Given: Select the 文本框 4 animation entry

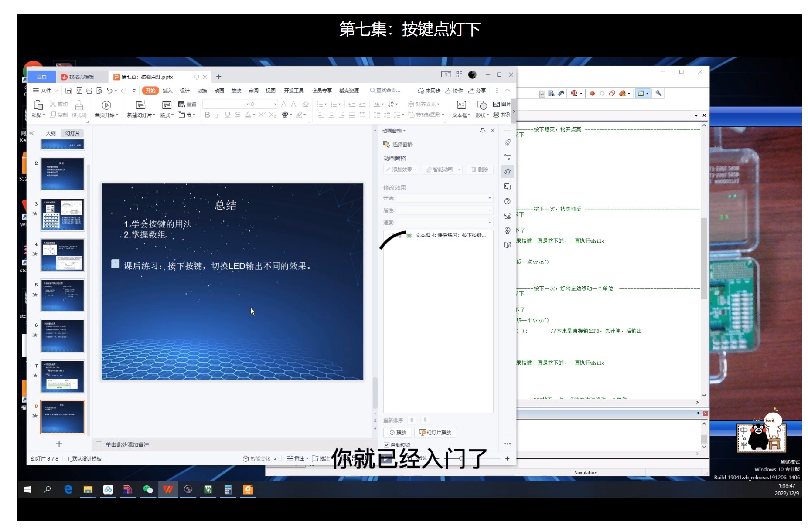Looking at the screenshot, I should (438, 235).
